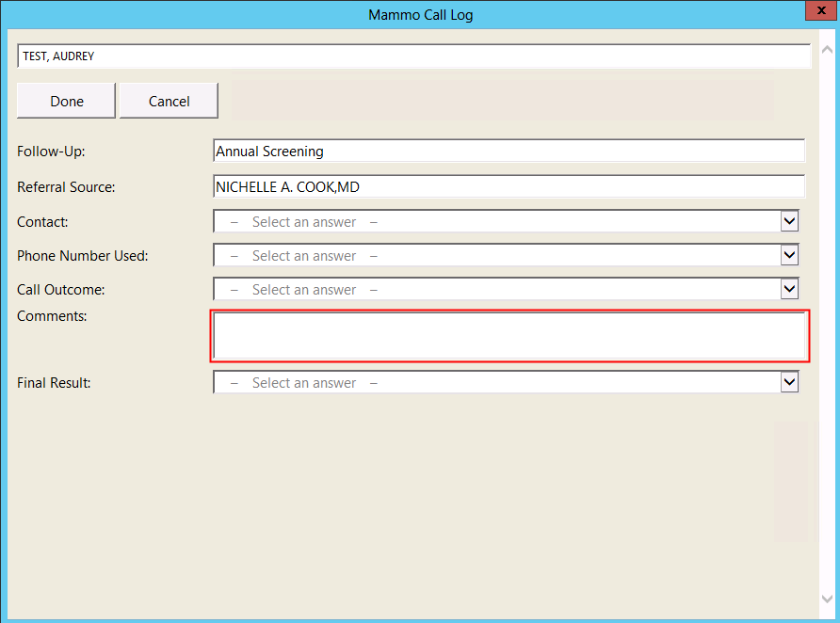Open the Phone Number Used dropdown arrow

coord(789,255)
